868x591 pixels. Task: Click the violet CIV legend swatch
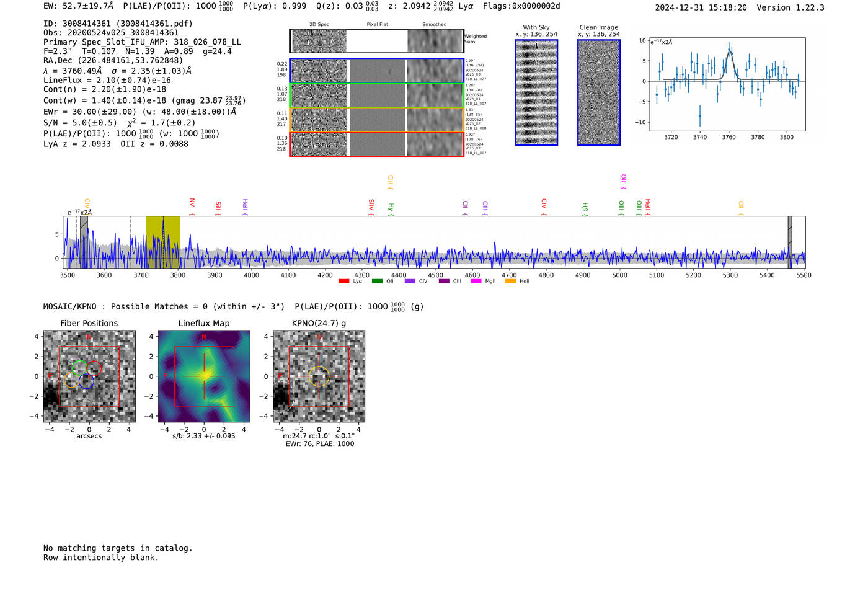[409, 281]
